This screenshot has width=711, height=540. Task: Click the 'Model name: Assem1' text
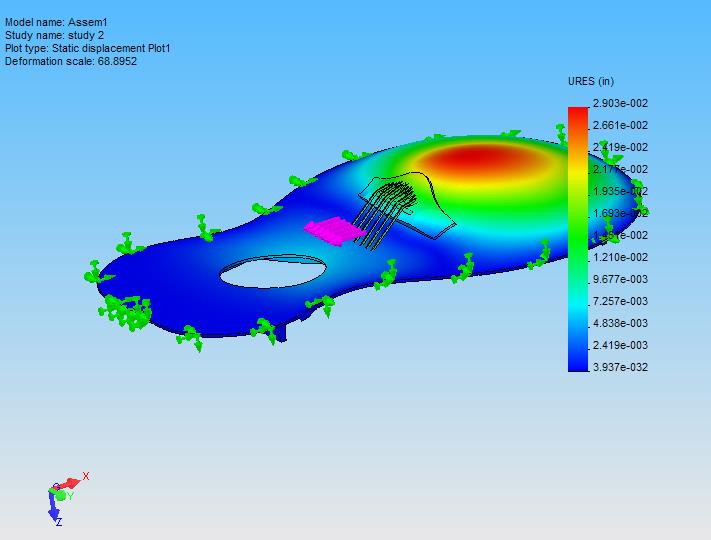point(56,22)
